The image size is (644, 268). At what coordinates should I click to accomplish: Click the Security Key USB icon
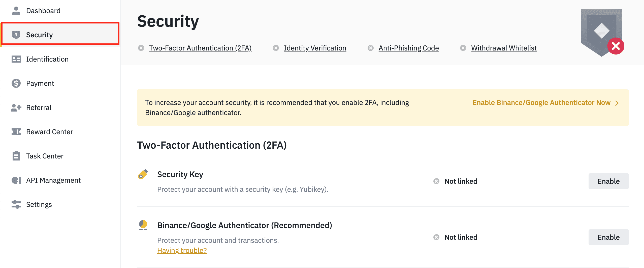tap(143, 174)
